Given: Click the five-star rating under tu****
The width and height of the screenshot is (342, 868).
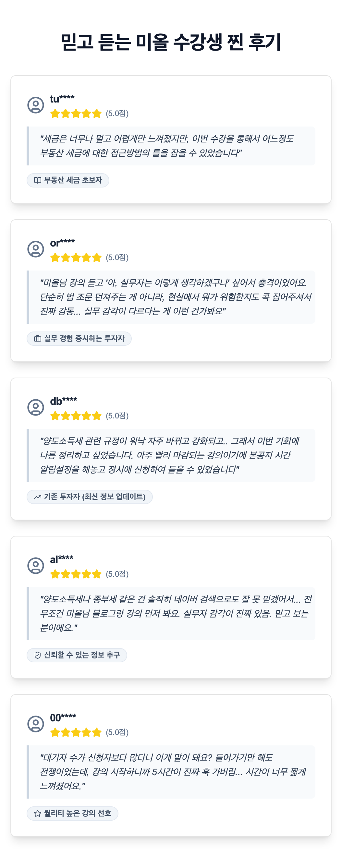Looking at the screenshot, I should [x=76, y=114].
